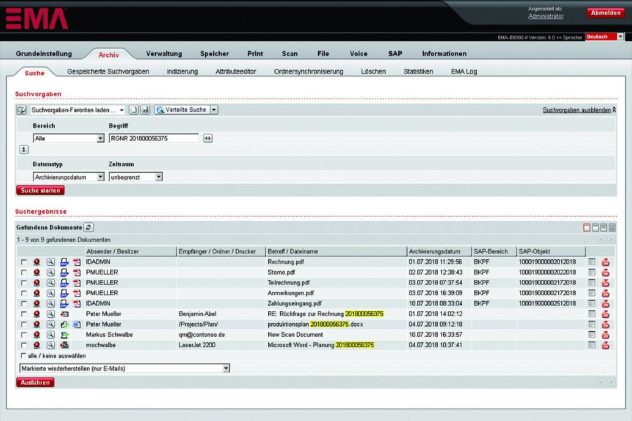Click the save search favorite disk icon

click(x=145, y=109)
